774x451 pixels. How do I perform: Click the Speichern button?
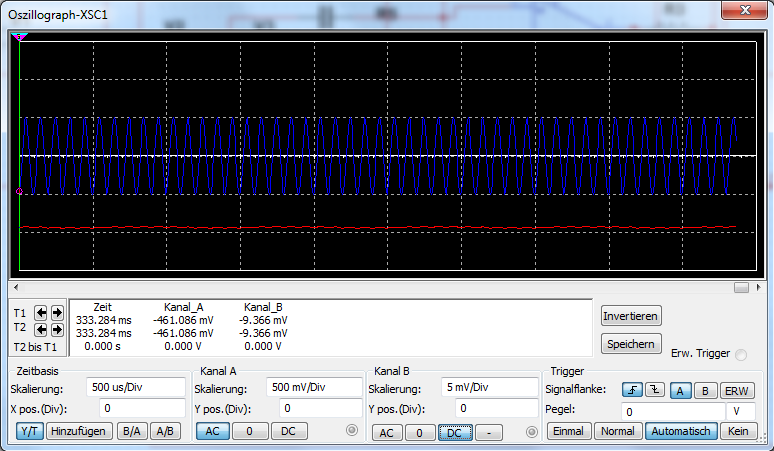(x=630, y=344)
